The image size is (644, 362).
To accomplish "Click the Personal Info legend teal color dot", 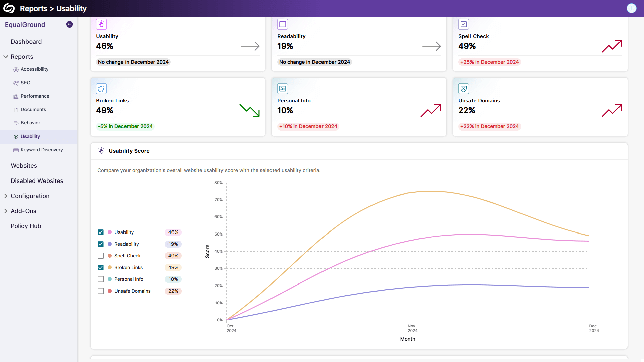I will (110, 279).
